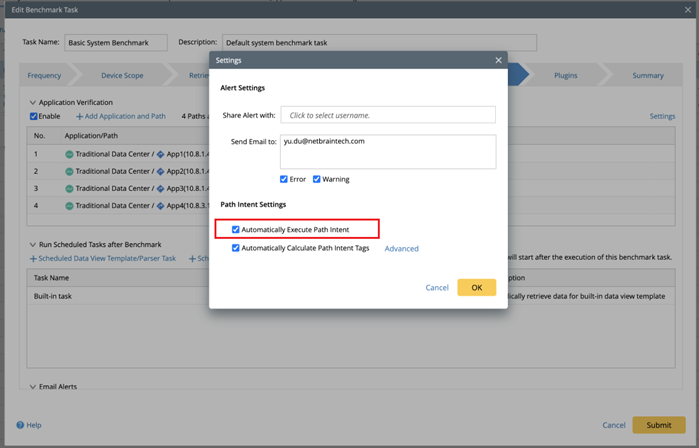Click the plus icon for Add Application and Path
699x448 pixels.
pos(80,117)
